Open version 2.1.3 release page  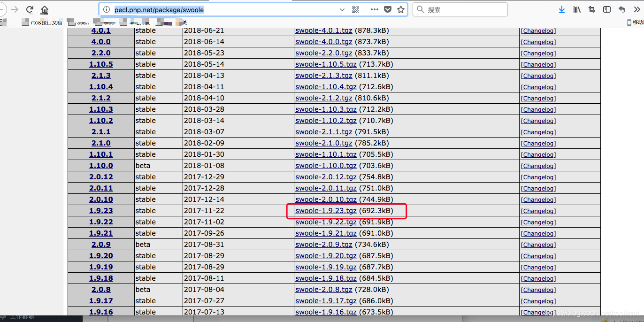101,76
